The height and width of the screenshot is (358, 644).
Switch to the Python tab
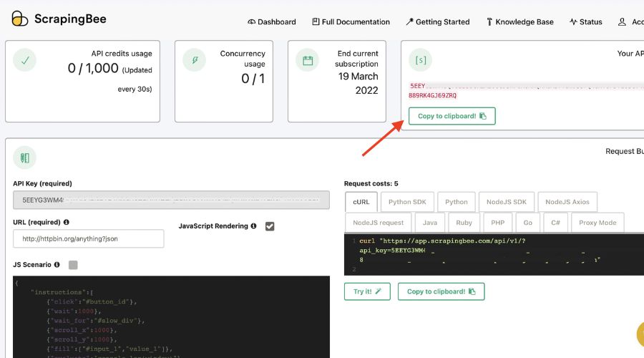(x=457, y=202)
